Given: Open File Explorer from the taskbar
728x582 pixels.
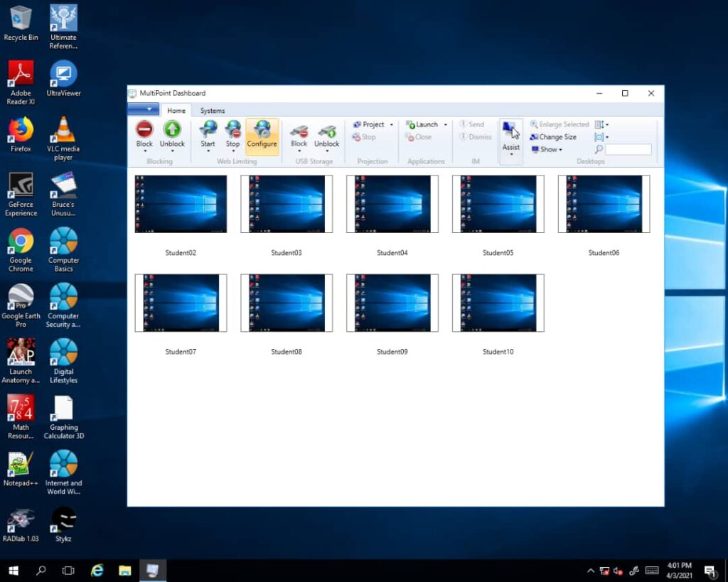Looking at the screenshot, I should [x=125, y=571].
